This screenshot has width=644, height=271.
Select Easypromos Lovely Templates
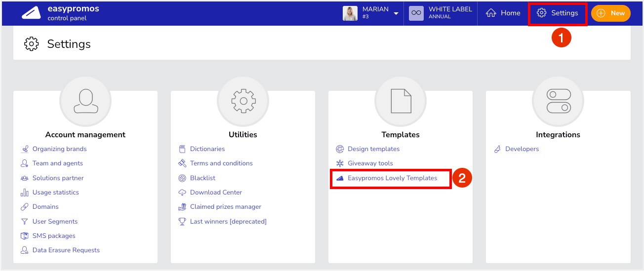click(392, 178)
